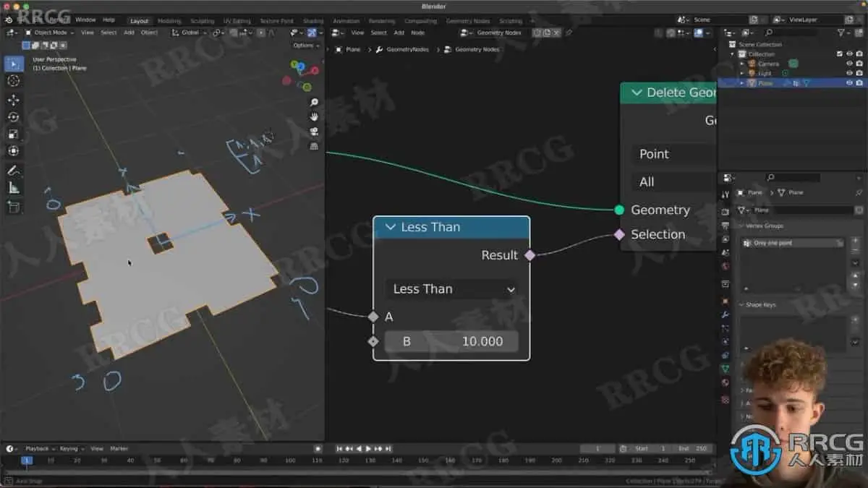Select the Cursor tool in viewport toolbar
Image resolution: width=868 pixels, height=488 pixels.
coord(14,81)
